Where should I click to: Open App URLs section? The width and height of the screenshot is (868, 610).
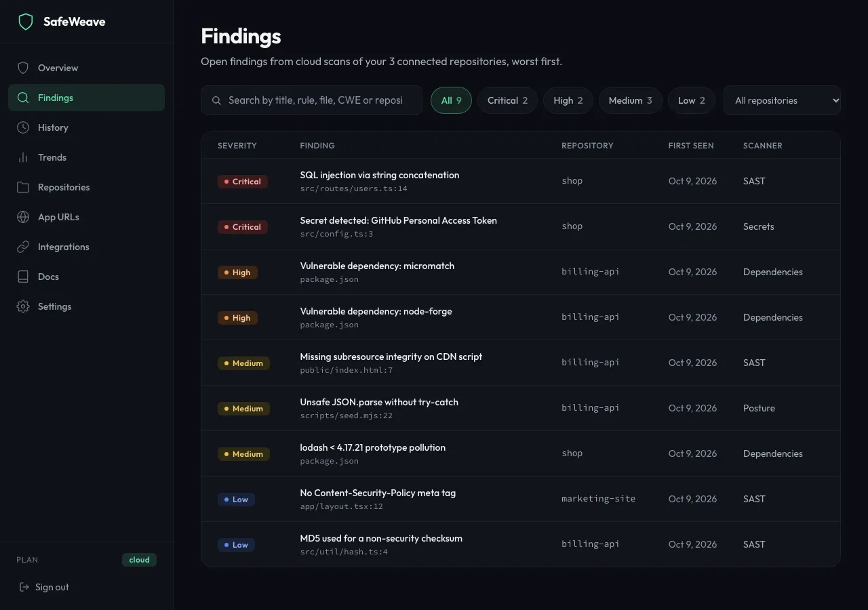point(86,217)
